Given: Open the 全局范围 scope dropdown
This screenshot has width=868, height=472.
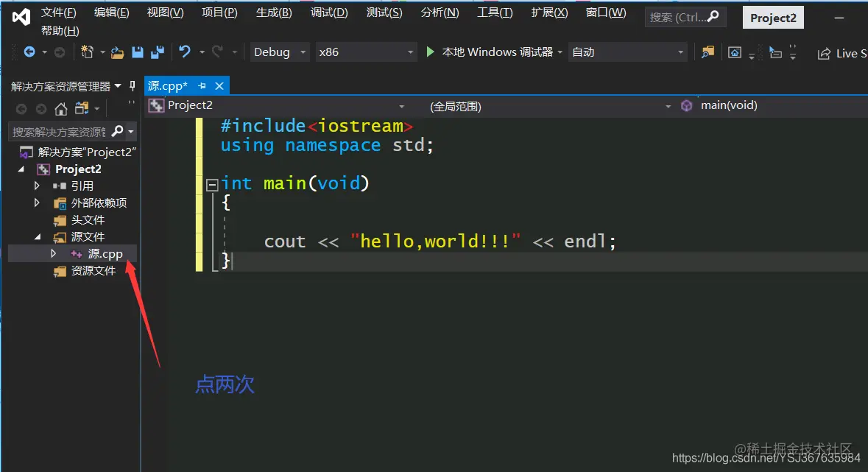Looking at the screenshot, I should pos(668,106).
